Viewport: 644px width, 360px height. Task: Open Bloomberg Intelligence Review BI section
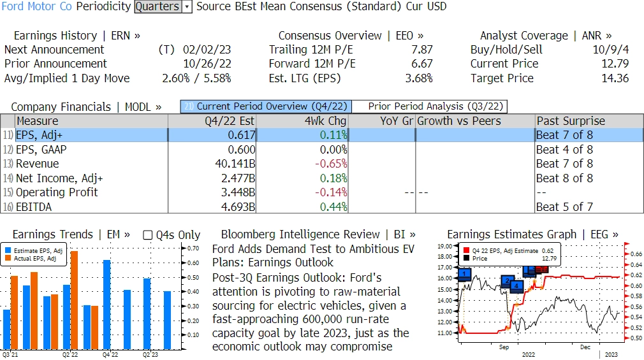(318, 234)
